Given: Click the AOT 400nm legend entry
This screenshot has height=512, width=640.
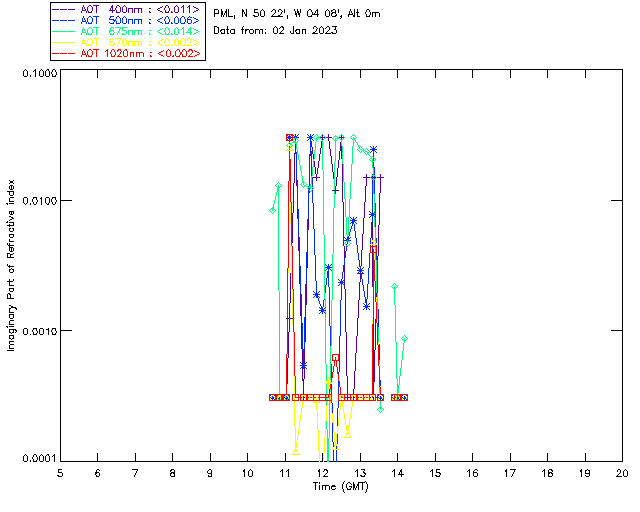Looking at the screenshot, I should [x=126, y=9].
